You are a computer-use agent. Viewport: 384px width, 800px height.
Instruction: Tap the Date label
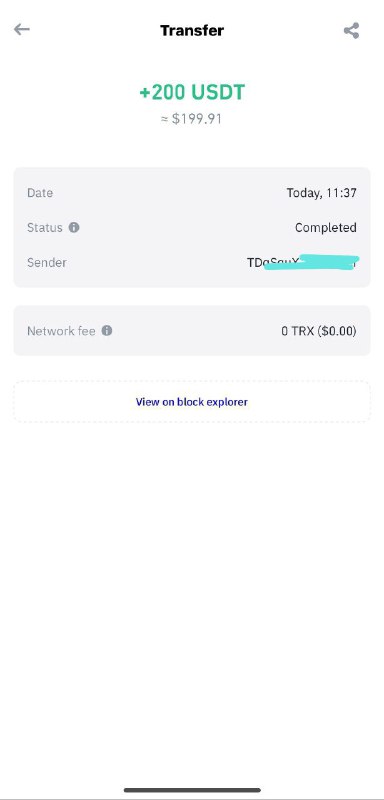(x=40, y=193)
